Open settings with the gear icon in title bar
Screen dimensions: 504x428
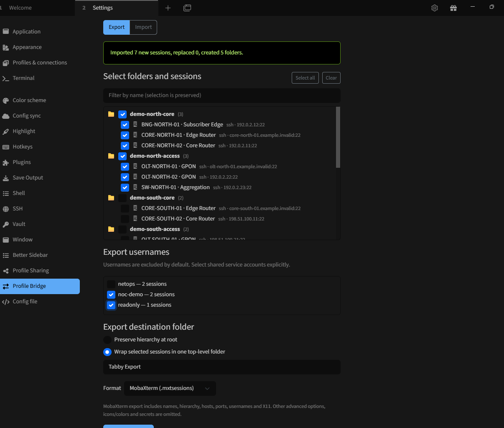tap(435, 8)
